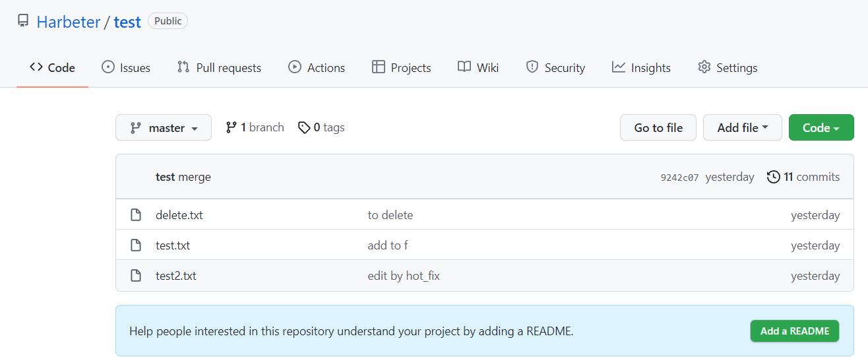The image size is (868, 357).
Task: View the 1 branch link
Action: click(x=255, y=127)
